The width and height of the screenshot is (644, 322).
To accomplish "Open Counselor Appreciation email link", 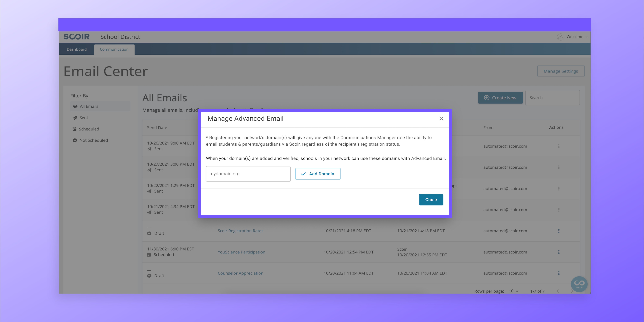I will (240, 273).
